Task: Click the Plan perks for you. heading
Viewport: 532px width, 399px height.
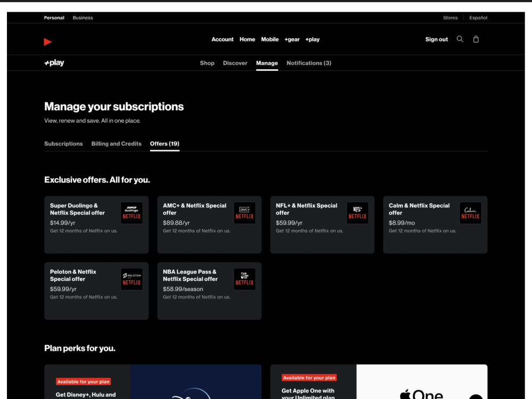Action: pos(80,348)
